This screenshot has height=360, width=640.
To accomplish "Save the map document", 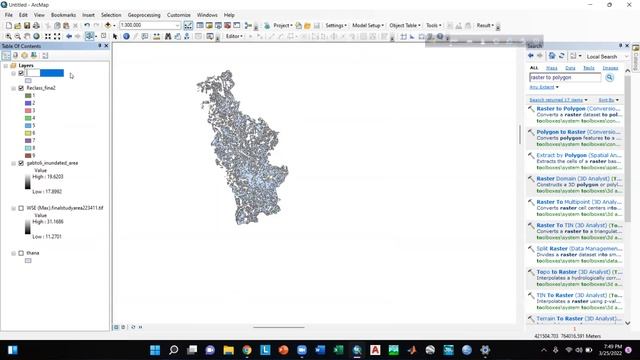I will pos(27,25).
